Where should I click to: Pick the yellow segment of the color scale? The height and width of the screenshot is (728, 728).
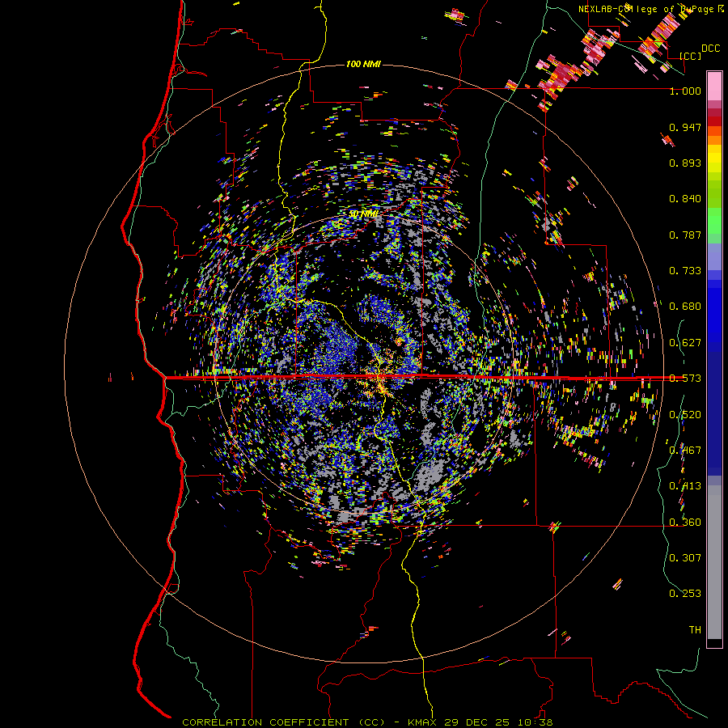pos(714,159)
